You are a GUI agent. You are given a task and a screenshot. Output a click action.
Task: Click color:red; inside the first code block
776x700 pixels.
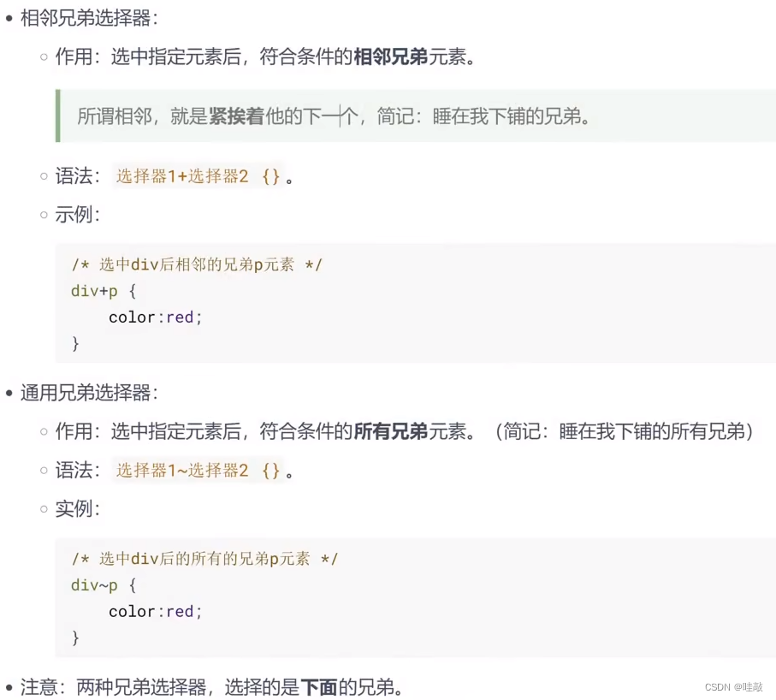click(154, 317)
